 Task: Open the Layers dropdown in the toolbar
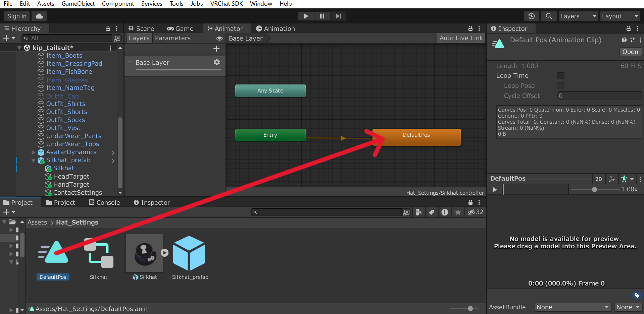point(578,16)
